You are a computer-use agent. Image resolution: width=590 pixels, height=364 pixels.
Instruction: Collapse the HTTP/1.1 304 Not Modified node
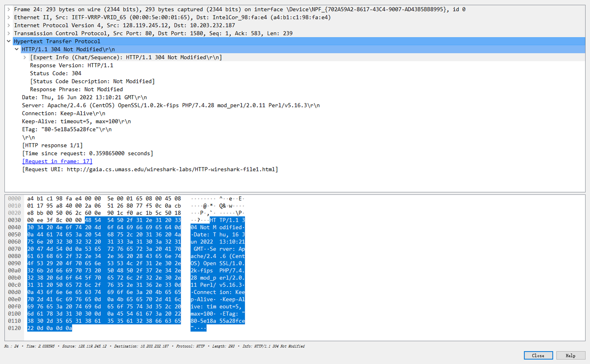17,49
